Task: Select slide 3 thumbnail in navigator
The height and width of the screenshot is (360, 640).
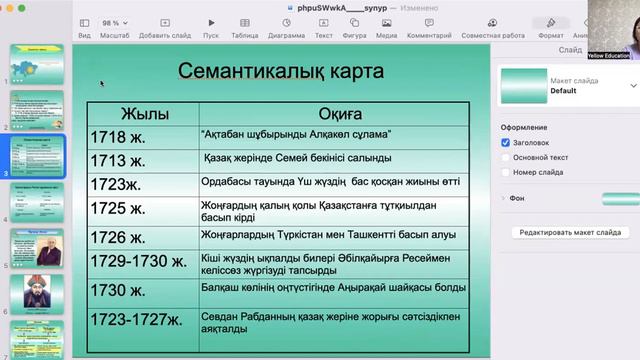Action: (37, 156)
